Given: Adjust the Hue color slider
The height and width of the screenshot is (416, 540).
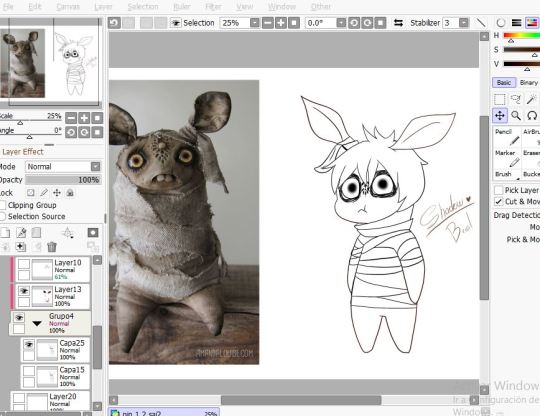Looking at the screenshot, I should coord(522,36).
